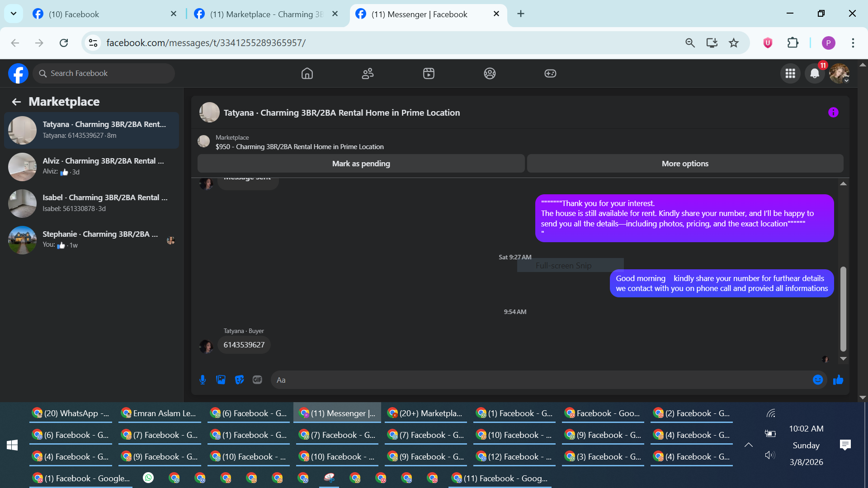Open account profile dropdown menu

839,74
